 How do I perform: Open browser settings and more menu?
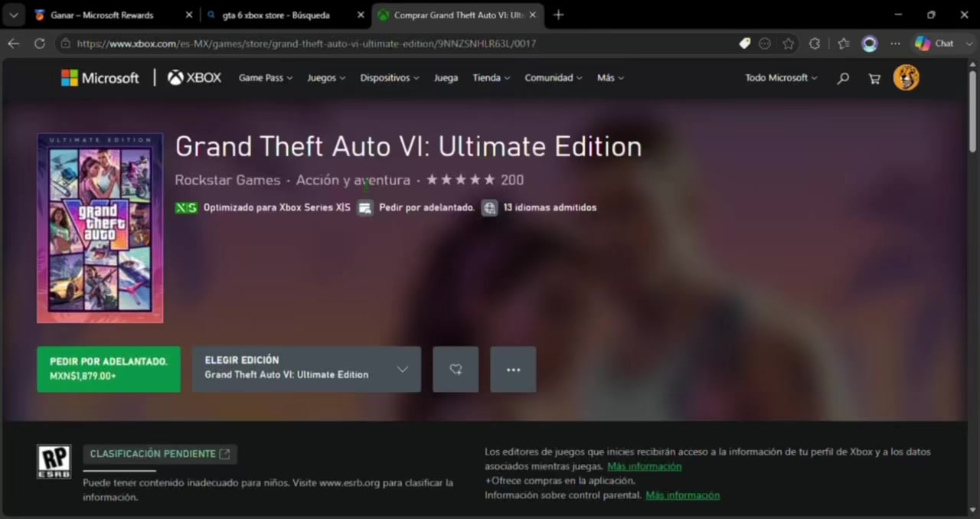895,44
